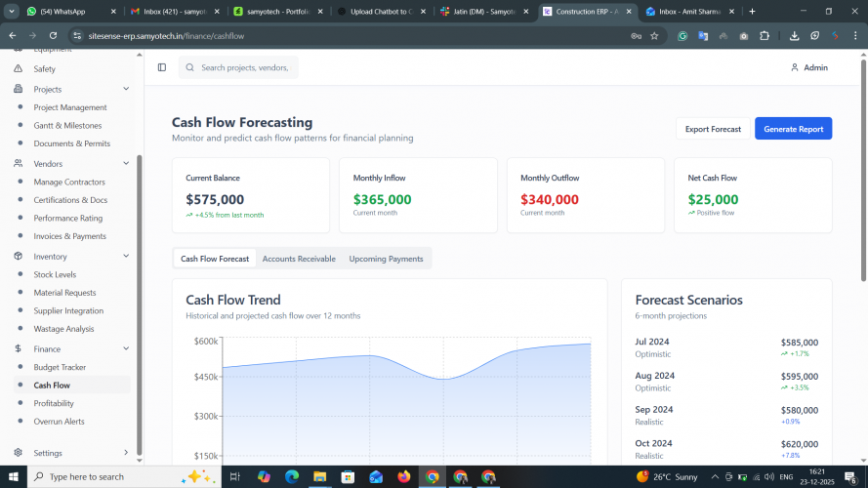Bookmark this page with the star icon

tap(654, 35)
